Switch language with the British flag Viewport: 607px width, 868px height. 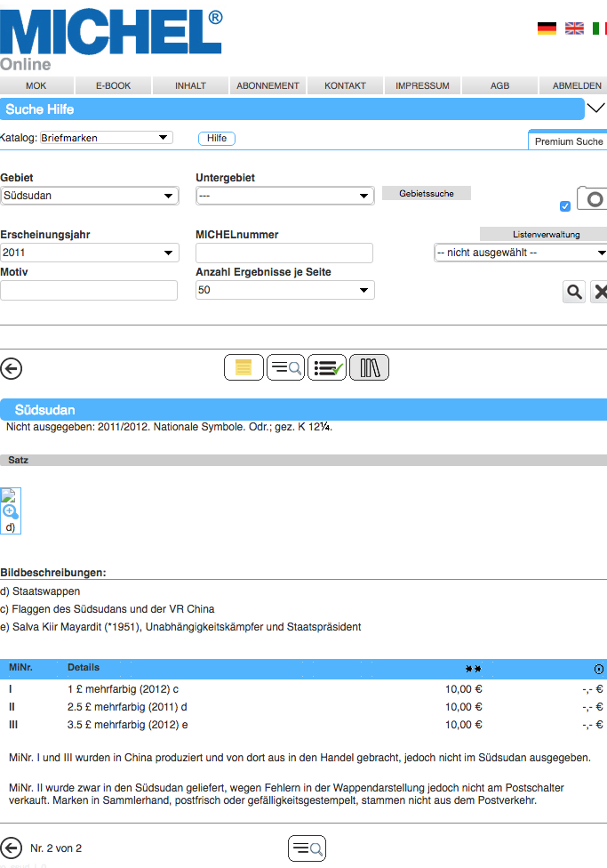click(574, 28)
